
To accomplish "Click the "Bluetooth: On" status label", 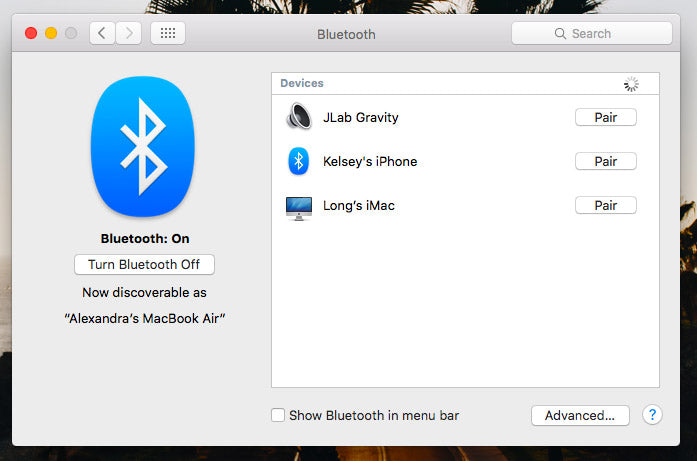I will [145, 239].
